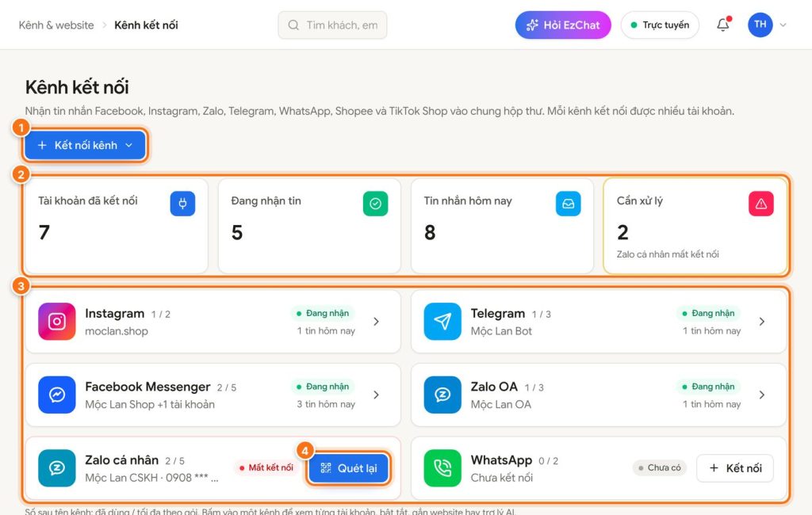The image size is (812, 515).
Task: Click the Tin nhắn hôm nay card label
Action: coord(468,200)
